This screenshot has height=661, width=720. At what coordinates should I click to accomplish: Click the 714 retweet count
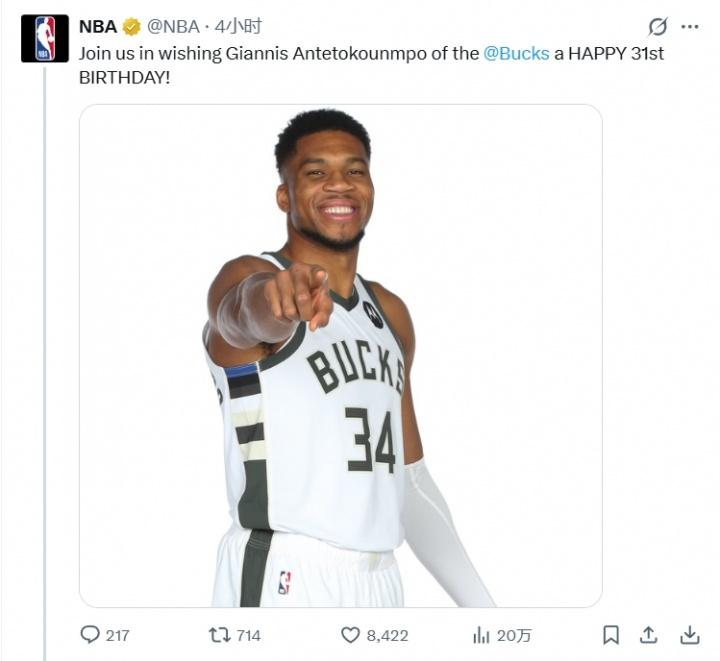click(x=248, y=635)
